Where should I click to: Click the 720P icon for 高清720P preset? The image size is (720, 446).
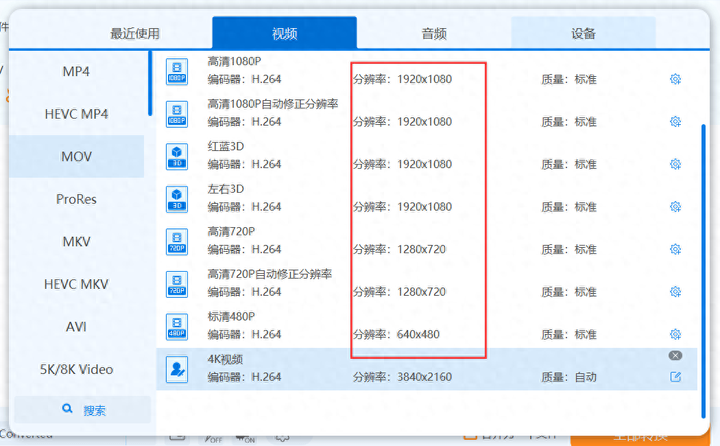tap(177, 242)
